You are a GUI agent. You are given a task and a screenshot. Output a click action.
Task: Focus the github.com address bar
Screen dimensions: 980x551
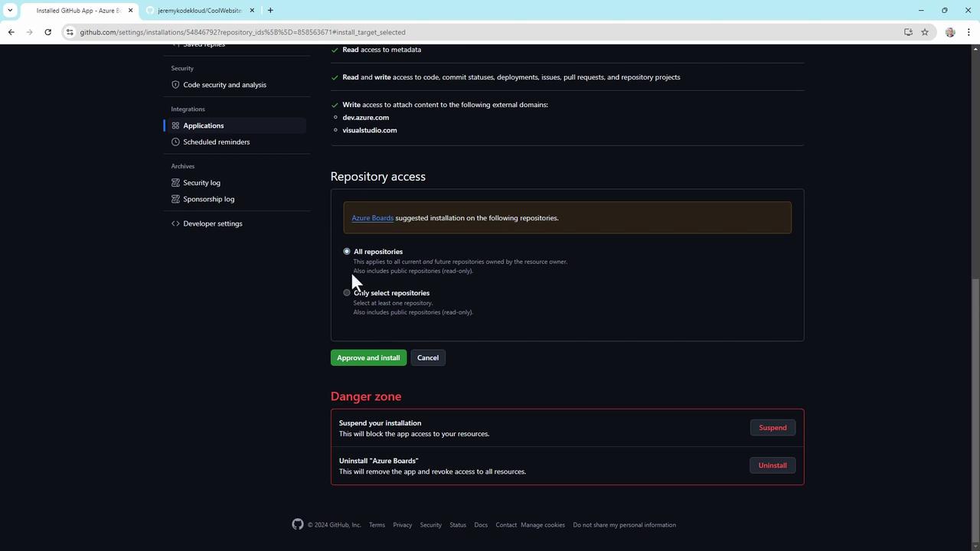coord(490,32)
